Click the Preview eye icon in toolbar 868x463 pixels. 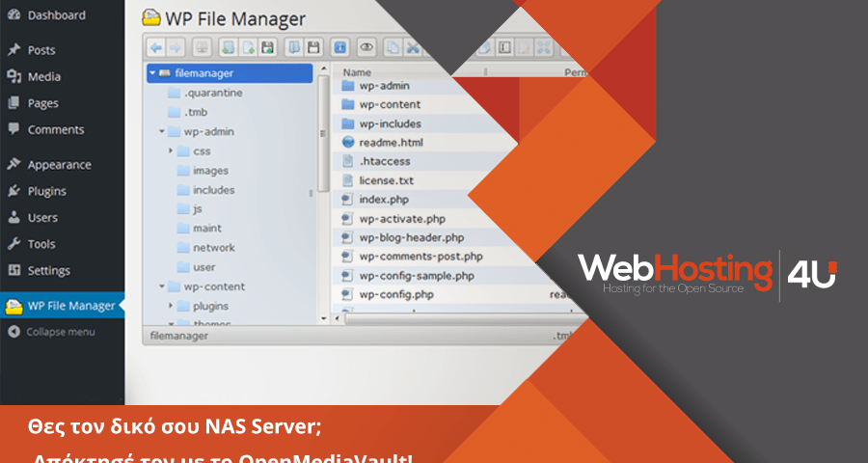coord(366,46)
